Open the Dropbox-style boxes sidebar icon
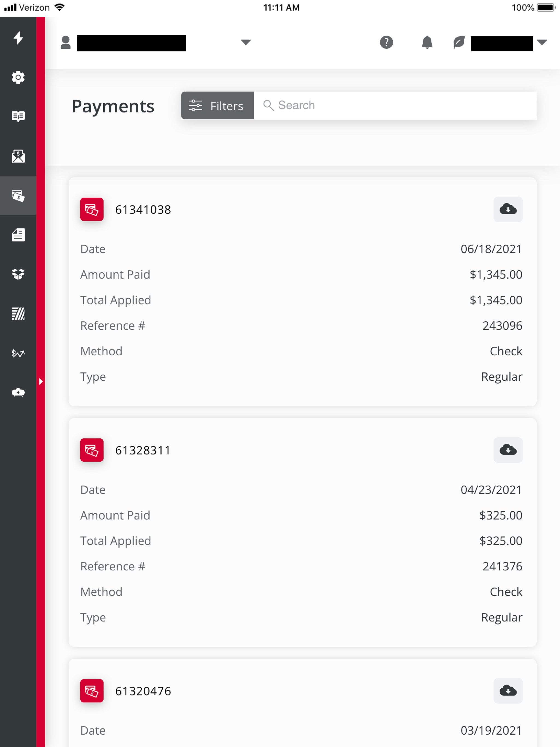The width and height of the screenshot is (560, 747). [18, 274]
